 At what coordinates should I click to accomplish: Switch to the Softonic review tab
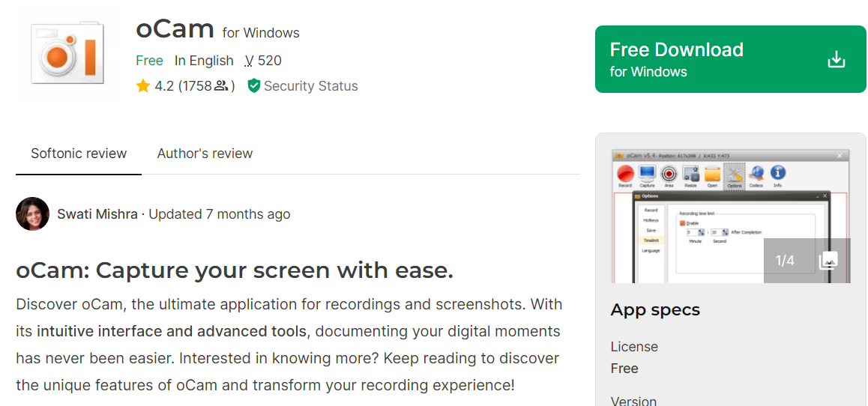[x=79, y=154]
